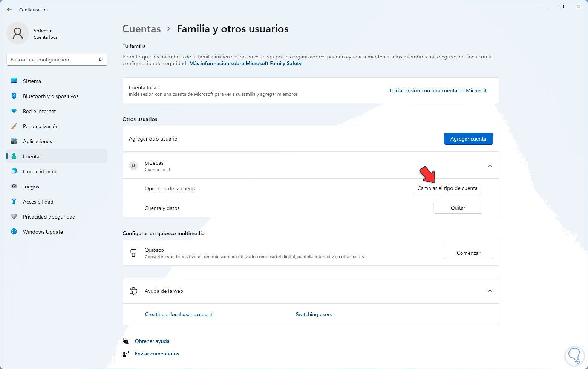Click Cambiar el tipo de cuenta
588x369 pixels.
(447, 188)
